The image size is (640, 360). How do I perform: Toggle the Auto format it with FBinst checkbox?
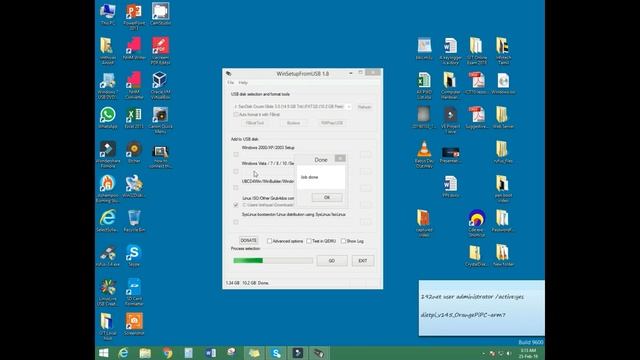click(236, 115)
